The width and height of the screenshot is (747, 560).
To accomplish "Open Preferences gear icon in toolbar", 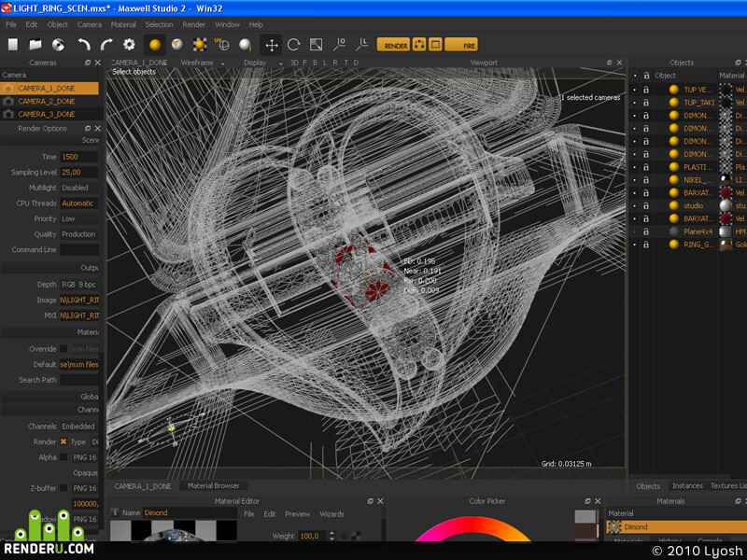I will point(129,45).
